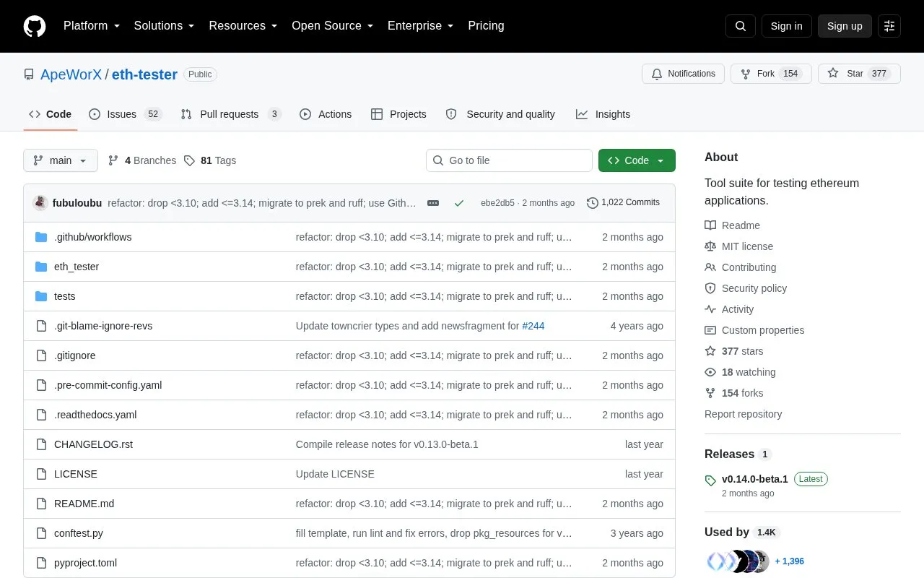
Task: Open issue link #244
Action: (x=533, y=326)
